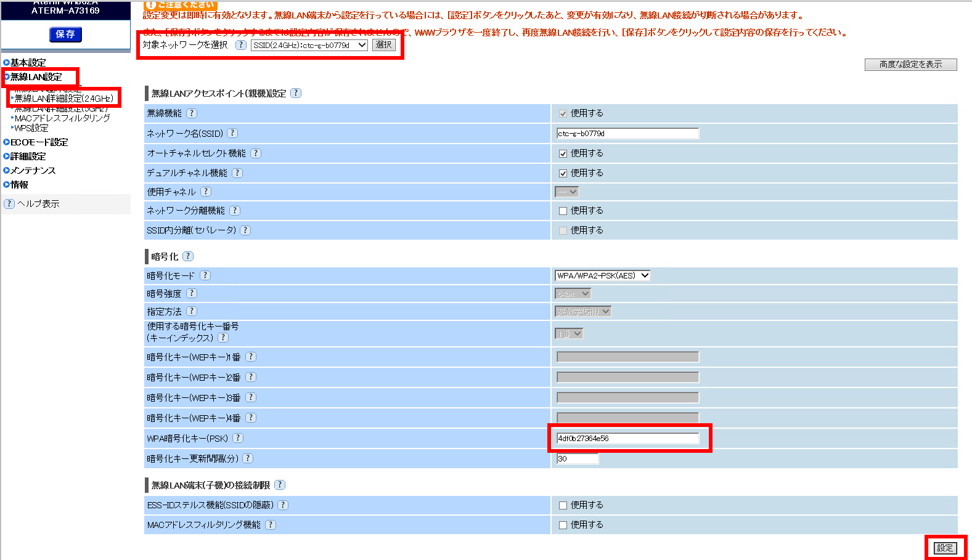Click help icon beside ネットワーク名(SSID)

pos(232,133)
